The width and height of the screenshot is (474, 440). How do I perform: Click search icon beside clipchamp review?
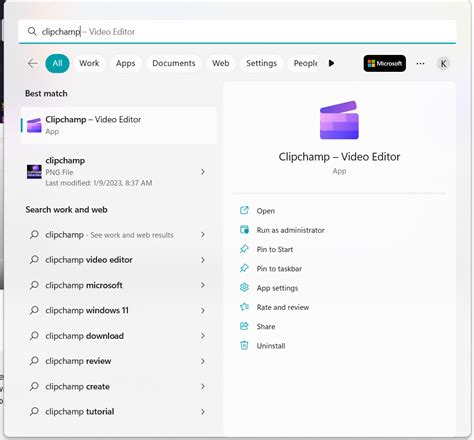coord(34,361)
